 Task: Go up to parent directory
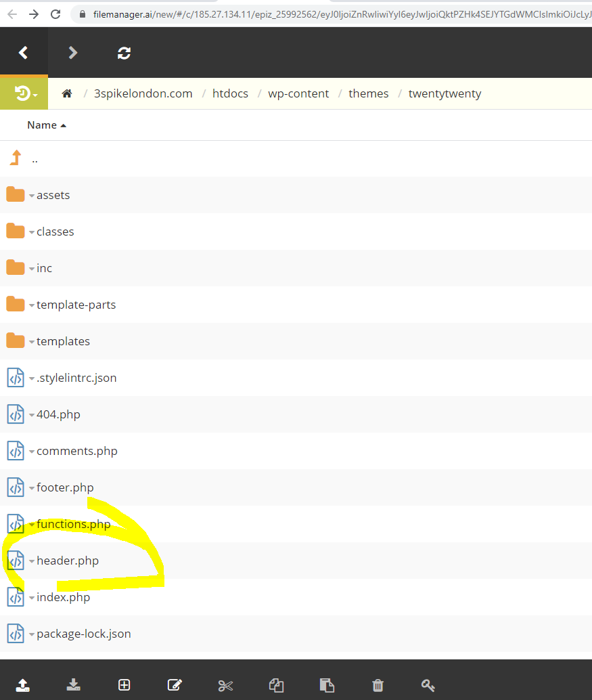coord(34,159)
